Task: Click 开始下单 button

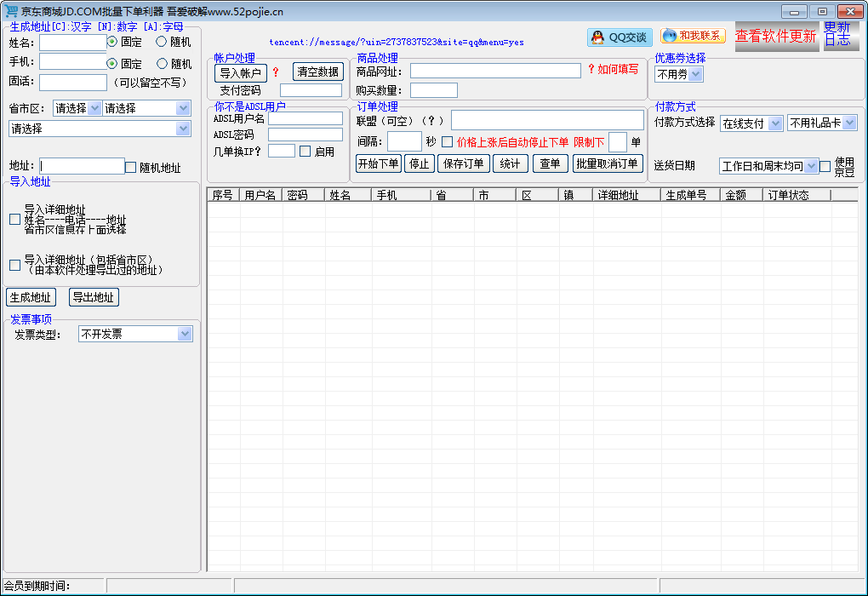Action: [x=378, y=163]
